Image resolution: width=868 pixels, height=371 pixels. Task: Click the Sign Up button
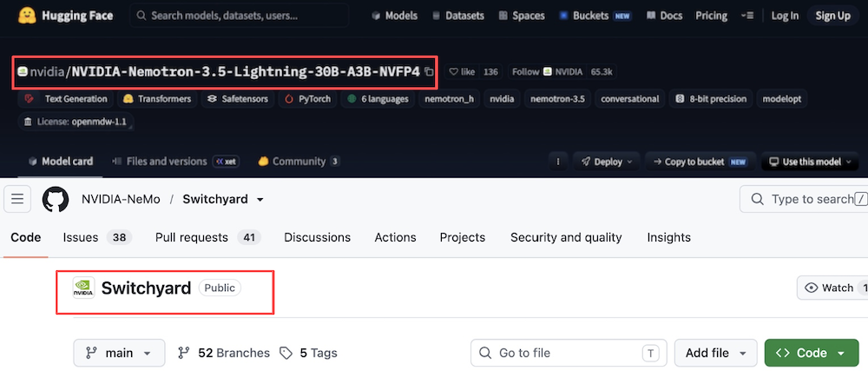coord(832,16)
